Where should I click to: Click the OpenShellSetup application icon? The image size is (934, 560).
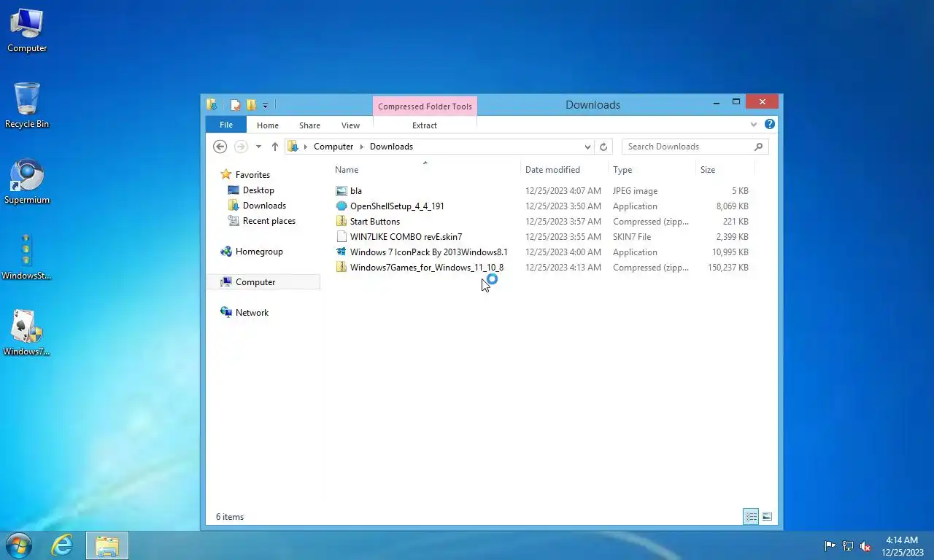click(x=341, y=206)
